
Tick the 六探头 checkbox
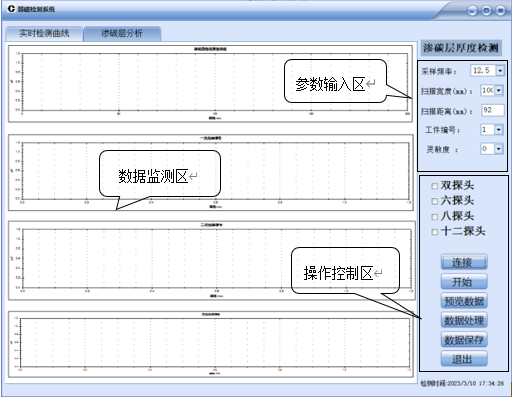(x=435, y=201)
